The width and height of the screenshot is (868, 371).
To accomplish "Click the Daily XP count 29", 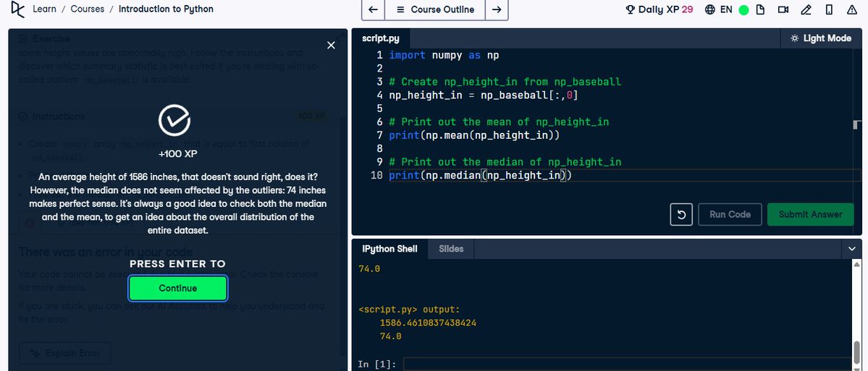I will pos(687,9).
